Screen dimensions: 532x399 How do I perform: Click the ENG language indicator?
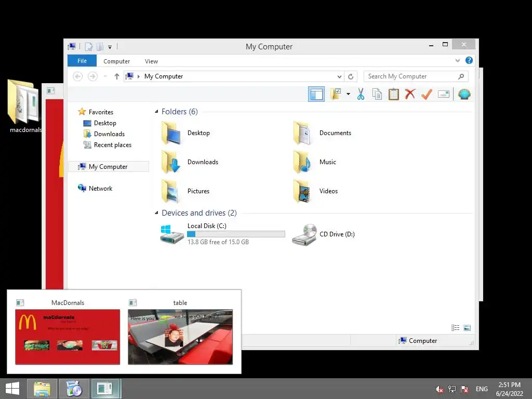(482, 389)
